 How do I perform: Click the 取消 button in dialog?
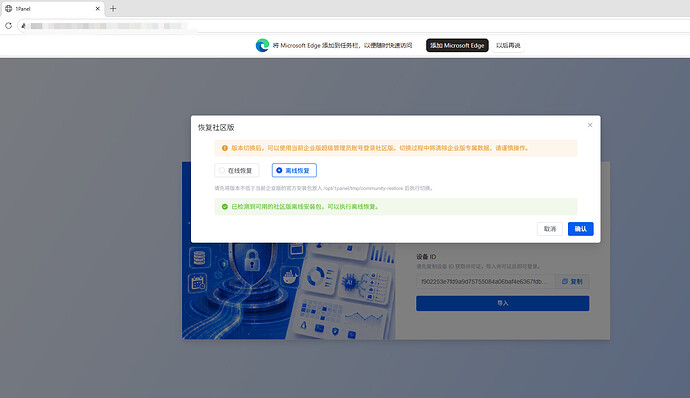point(550,229)
